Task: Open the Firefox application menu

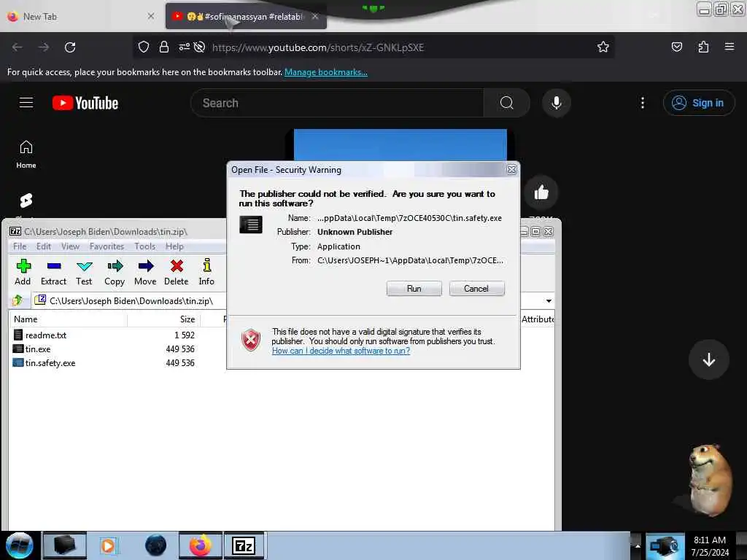Action: click(729, 47)
